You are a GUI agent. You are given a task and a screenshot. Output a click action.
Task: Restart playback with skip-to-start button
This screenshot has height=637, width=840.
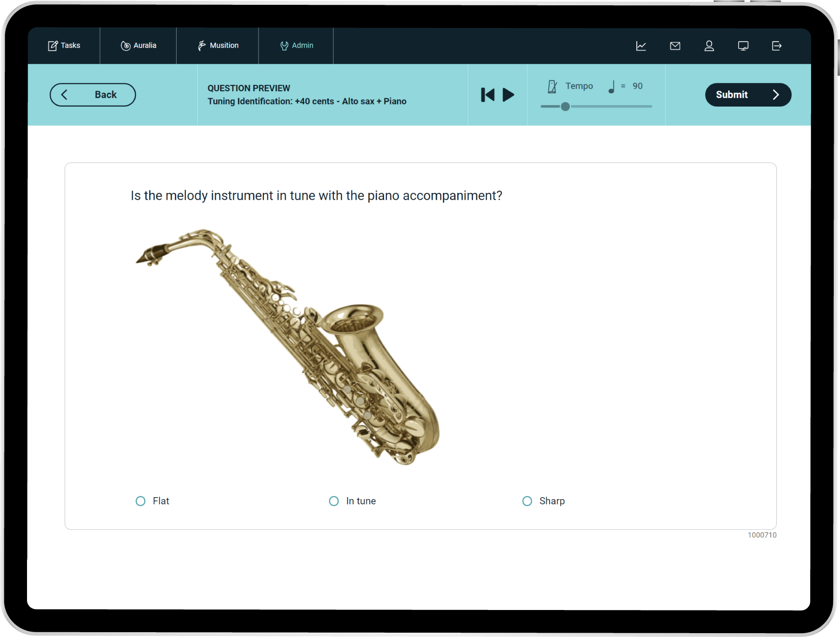coord(487,95)
